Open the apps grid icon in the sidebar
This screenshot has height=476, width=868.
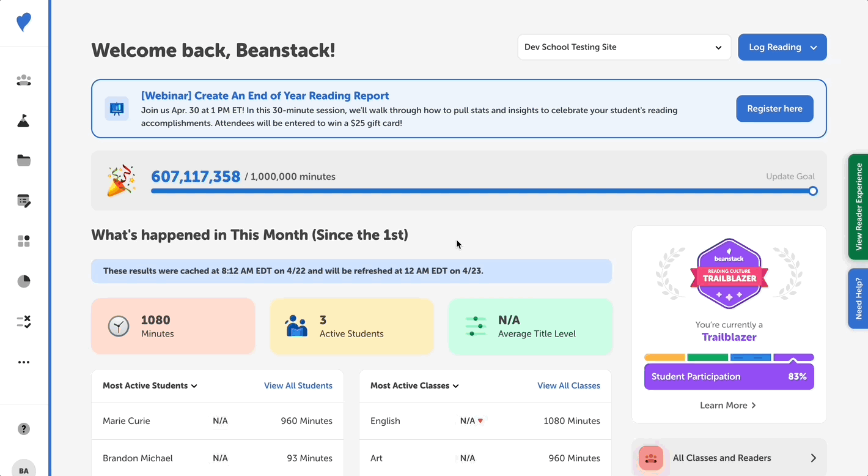coord(23,241)
